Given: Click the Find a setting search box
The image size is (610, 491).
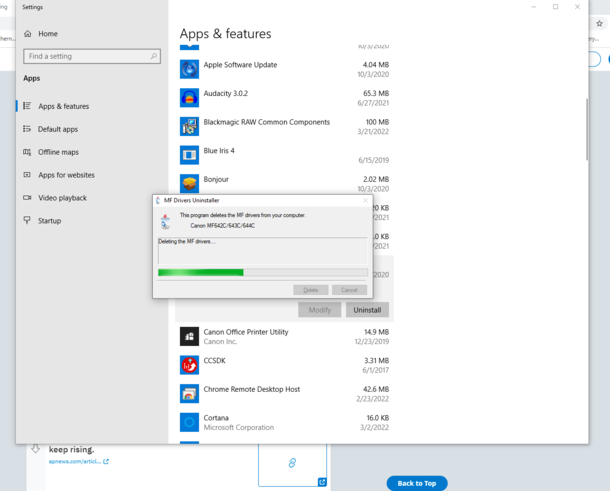Looking at the screenshot, I should click(92, 56).
